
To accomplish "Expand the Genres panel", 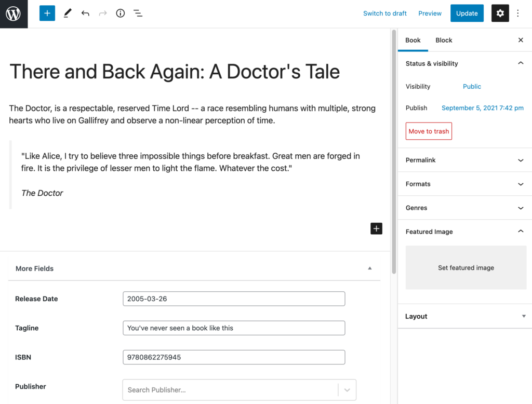I will click(521, 208).
